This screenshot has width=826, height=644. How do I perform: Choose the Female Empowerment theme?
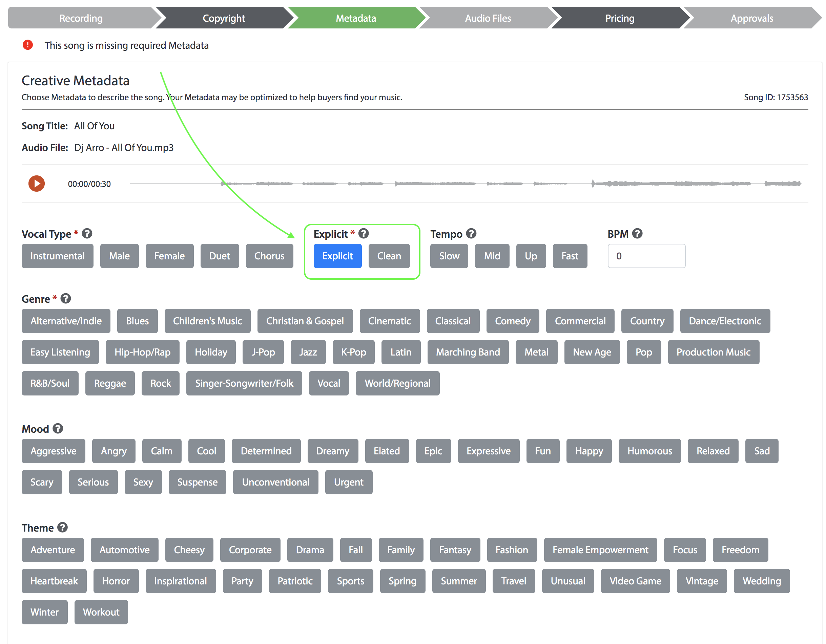[x=601, y=550]
